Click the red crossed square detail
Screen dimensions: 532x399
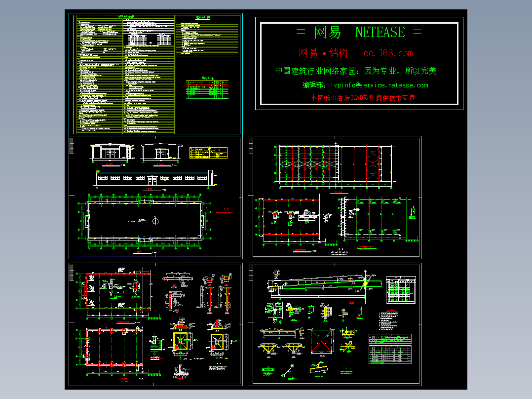pyautogui.click(x=322, y=342)
